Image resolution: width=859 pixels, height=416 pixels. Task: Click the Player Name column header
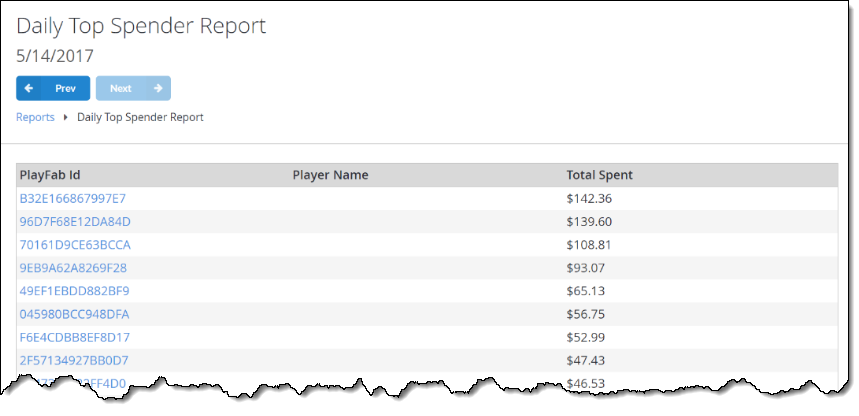pos(330,175)
